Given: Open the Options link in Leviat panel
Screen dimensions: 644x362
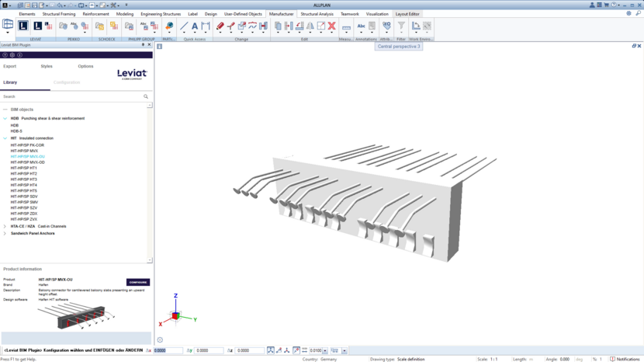Looking at the screenshot, I should (x=85, y=67).
